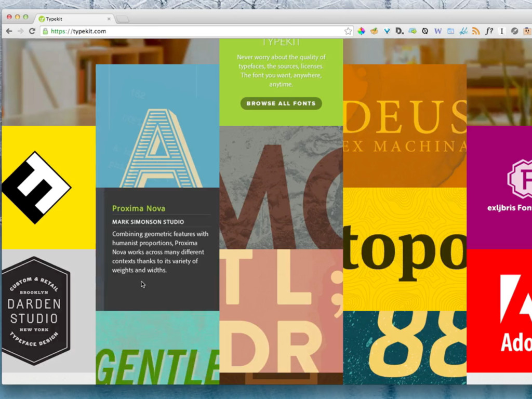Viewport: 532px width, 399px height.
Task: Bookmark this page with the star icon
Action: 348,31
